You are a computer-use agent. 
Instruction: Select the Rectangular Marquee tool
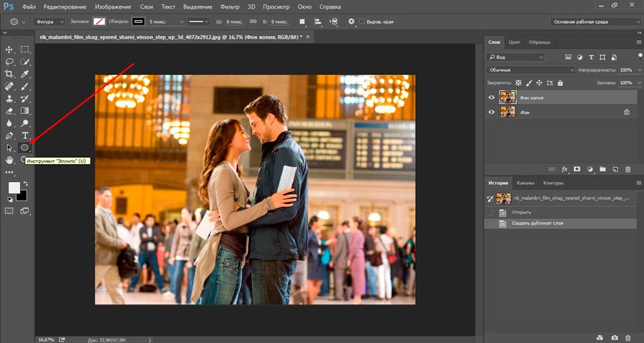24,49
